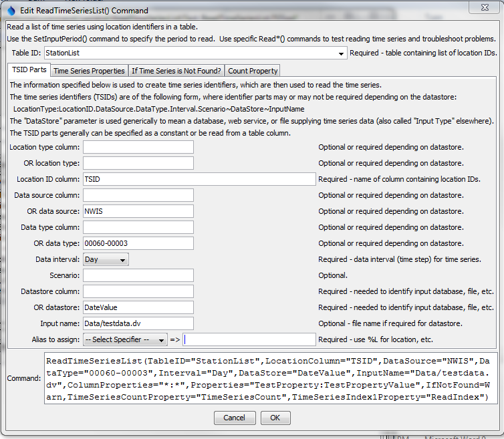
Task: Confirm with the OK button
Action: pyautogui.click(x=275, y=418)
